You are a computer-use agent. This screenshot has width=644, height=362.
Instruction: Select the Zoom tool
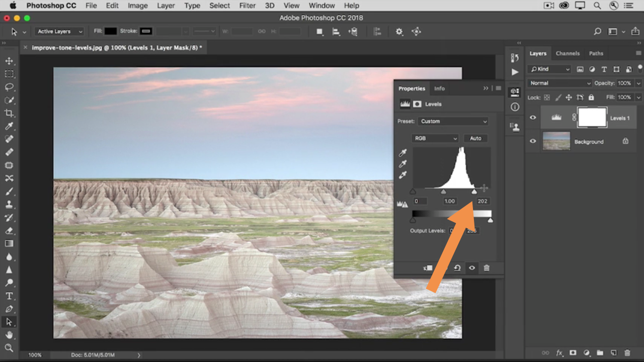click(x=9, y=348)
